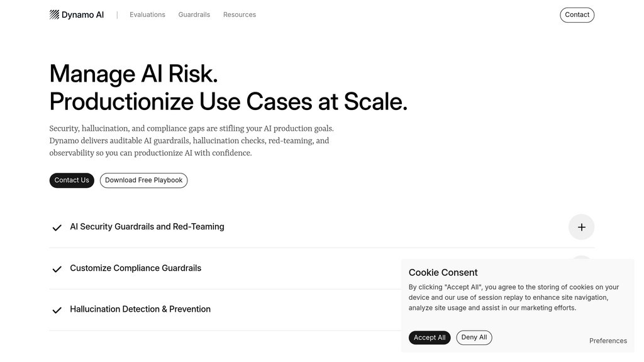Open the Resources menu item
Screen dimensions: 644x362
pos(239,14)
